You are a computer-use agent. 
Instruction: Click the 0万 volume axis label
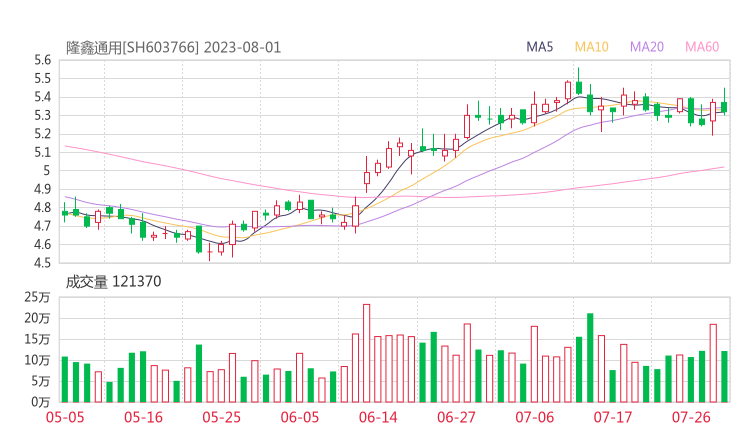(41, 402)
